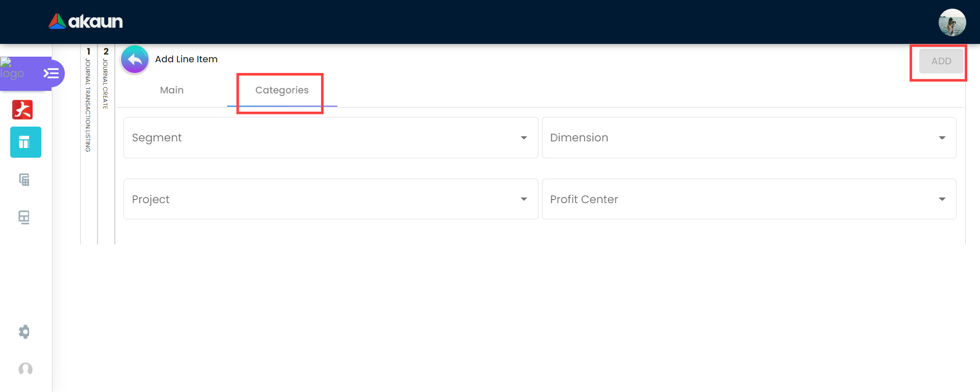Open the Project dropdown

[331, 199]
